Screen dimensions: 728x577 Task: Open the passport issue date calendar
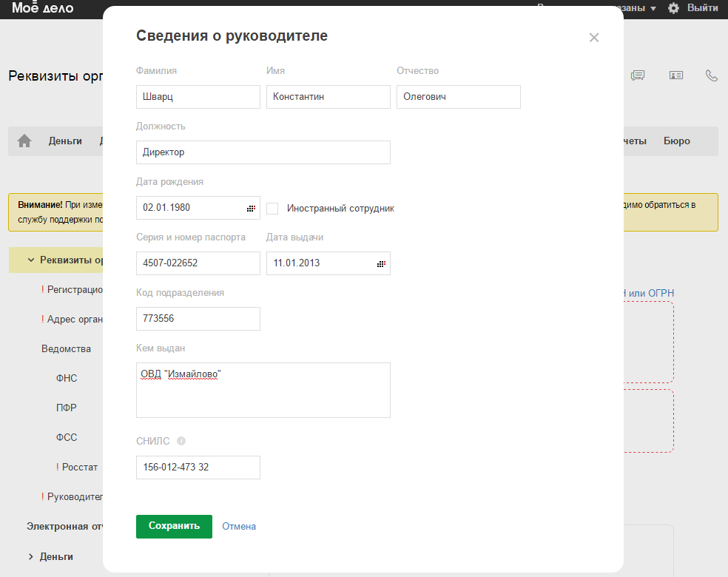(x=381, y=263)
